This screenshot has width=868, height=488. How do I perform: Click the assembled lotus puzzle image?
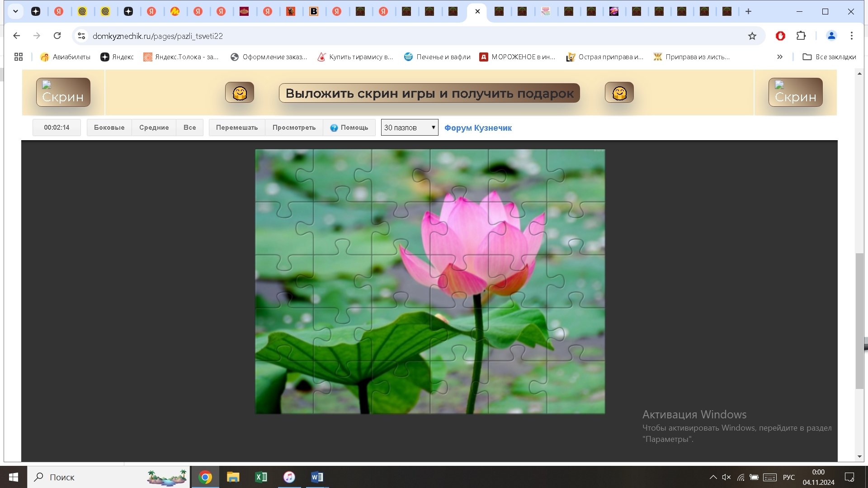[x=430, y=281]
